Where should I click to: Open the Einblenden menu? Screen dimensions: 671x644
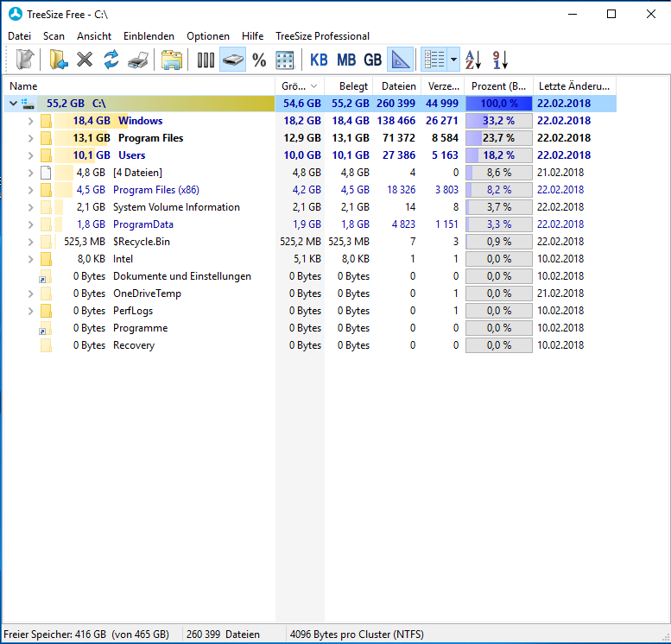(149, 36)
